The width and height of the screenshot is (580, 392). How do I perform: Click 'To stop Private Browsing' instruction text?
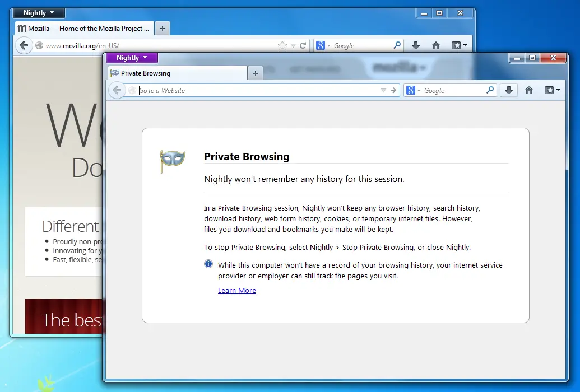coord(337,247)
